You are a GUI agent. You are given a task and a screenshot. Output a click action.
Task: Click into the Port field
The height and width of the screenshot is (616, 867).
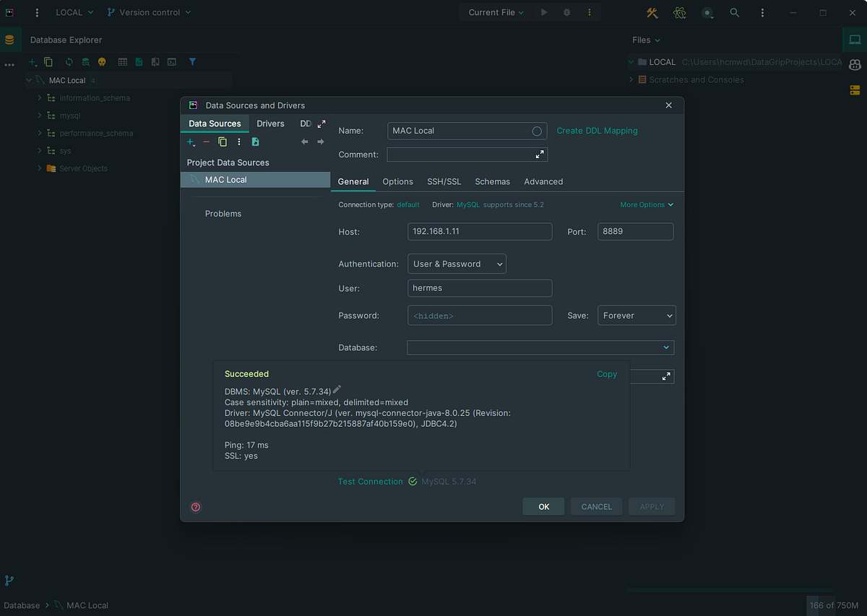[636, 232]
